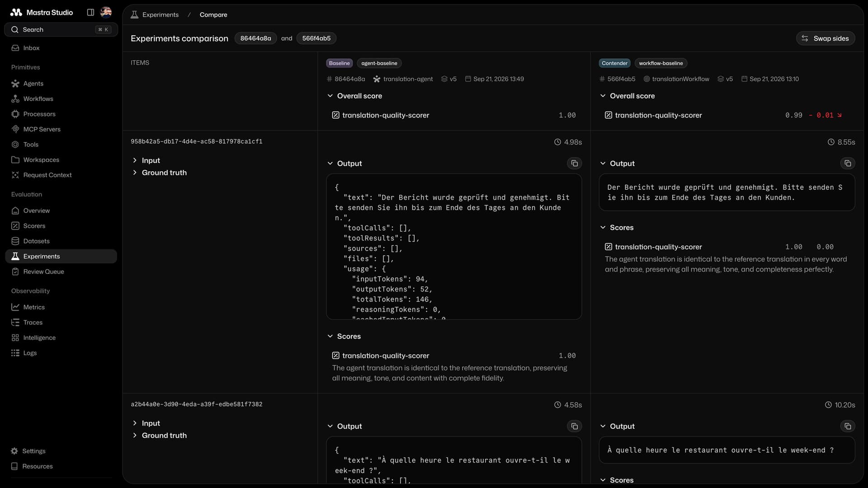Collapse baseline Scores for item 958b42a5

[344, 336]
